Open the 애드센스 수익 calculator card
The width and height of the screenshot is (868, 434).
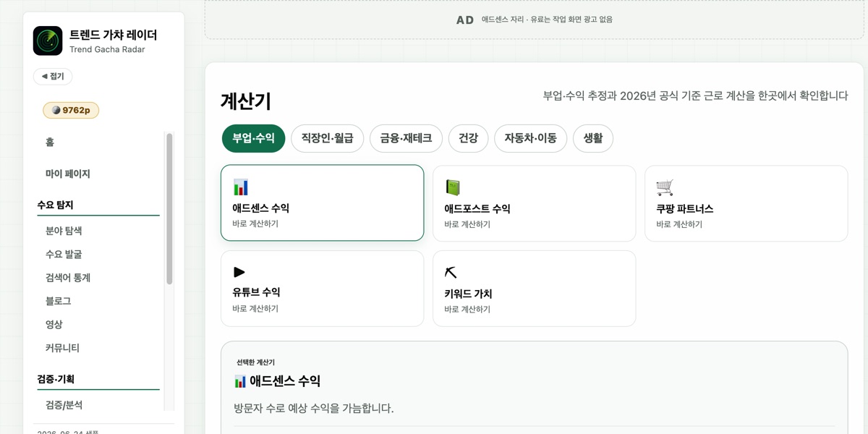322,203
